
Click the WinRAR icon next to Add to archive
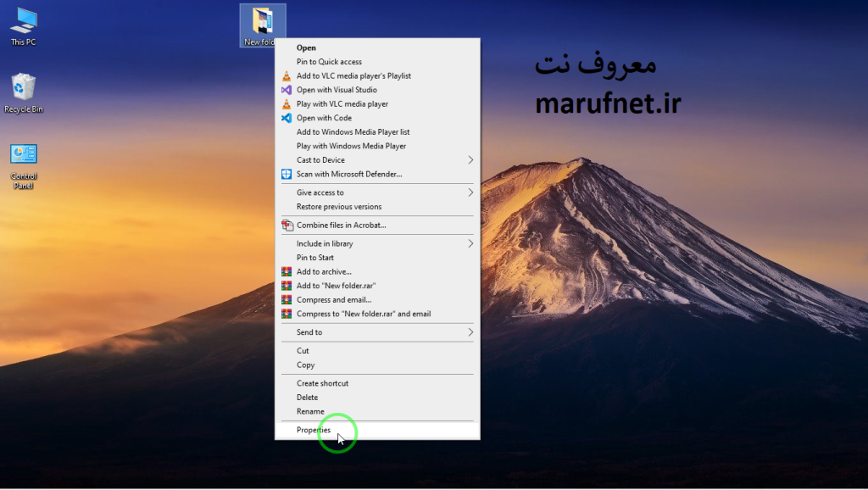(287, 271)
